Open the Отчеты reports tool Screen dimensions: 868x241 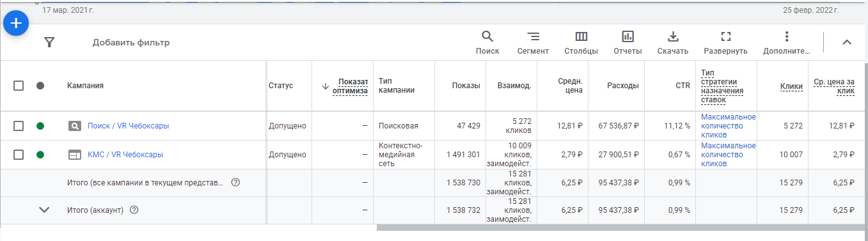click(x=627, y=43)
